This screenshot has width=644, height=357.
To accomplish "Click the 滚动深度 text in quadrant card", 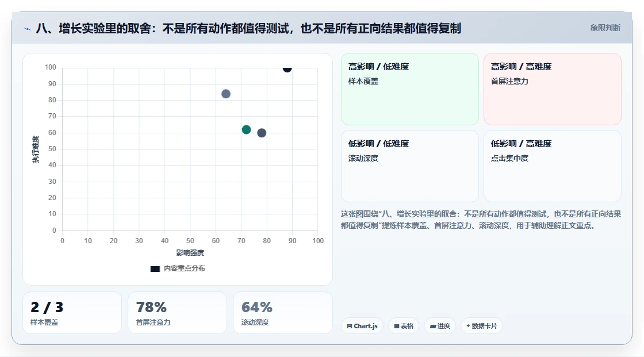I will (363, 158).
